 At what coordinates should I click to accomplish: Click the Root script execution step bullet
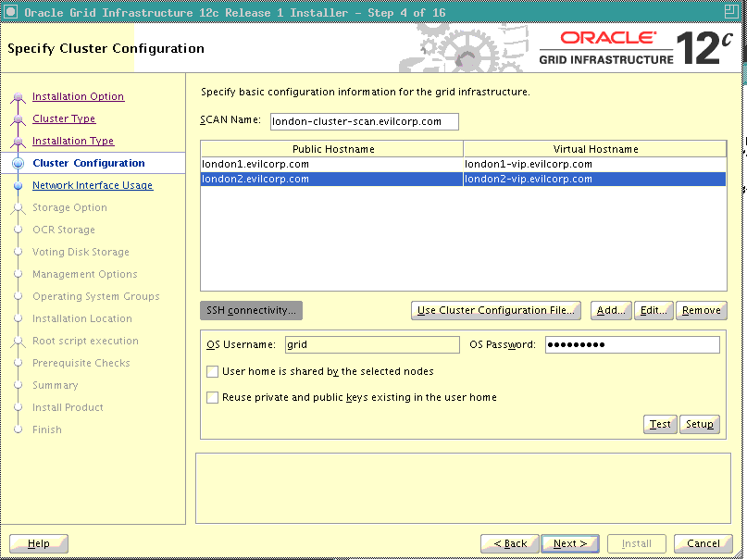(19, 342)
